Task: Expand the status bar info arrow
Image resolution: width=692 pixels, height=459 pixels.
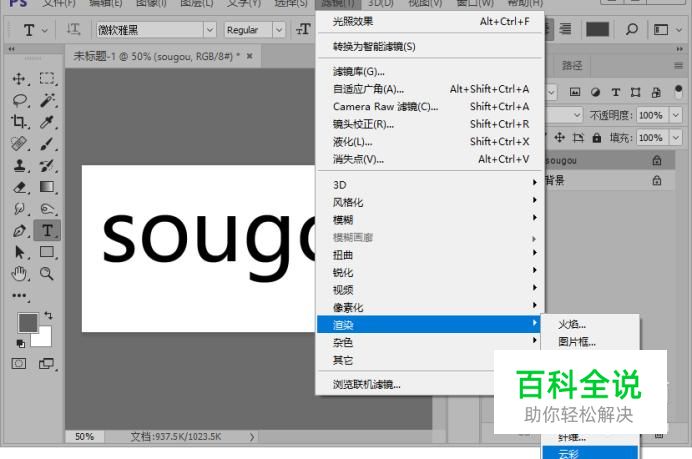Action: click(252, 437)
